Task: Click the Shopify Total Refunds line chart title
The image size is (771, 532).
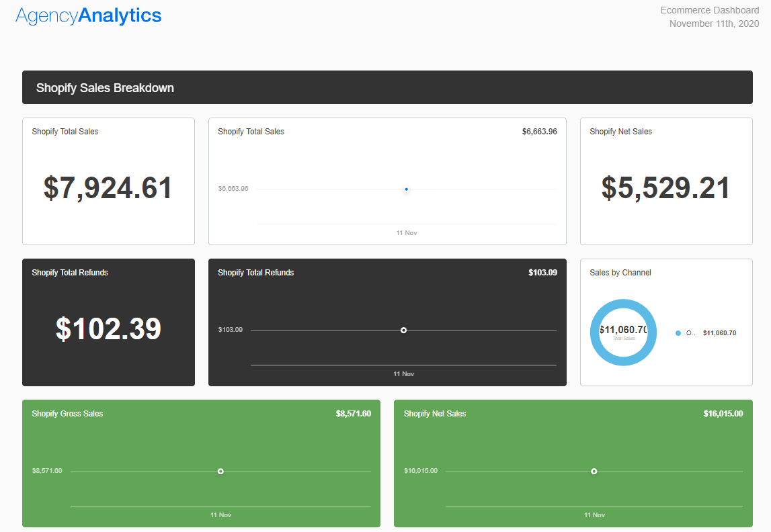Action: [x=255, y=273]
